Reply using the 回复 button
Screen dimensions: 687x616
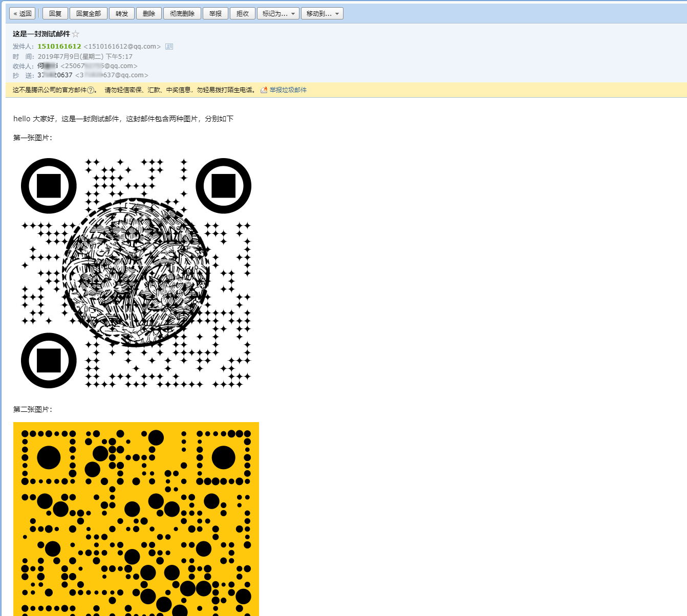click(x=55, y=13)
